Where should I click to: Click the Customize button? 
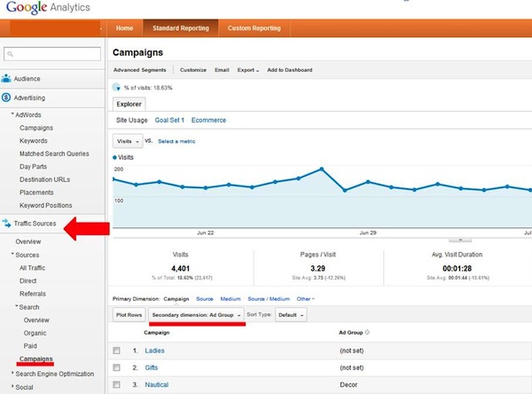click(x=193, y=70)
